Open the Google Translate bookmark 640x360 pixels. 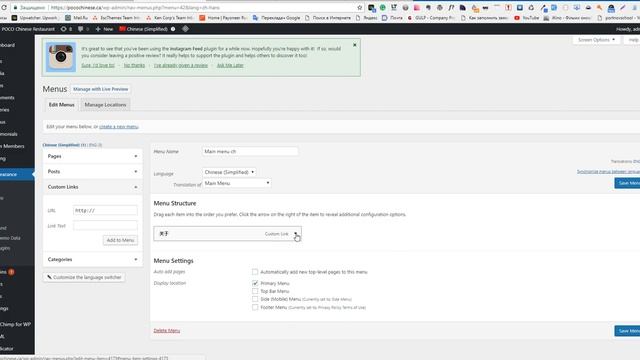[x=276, y=18]
